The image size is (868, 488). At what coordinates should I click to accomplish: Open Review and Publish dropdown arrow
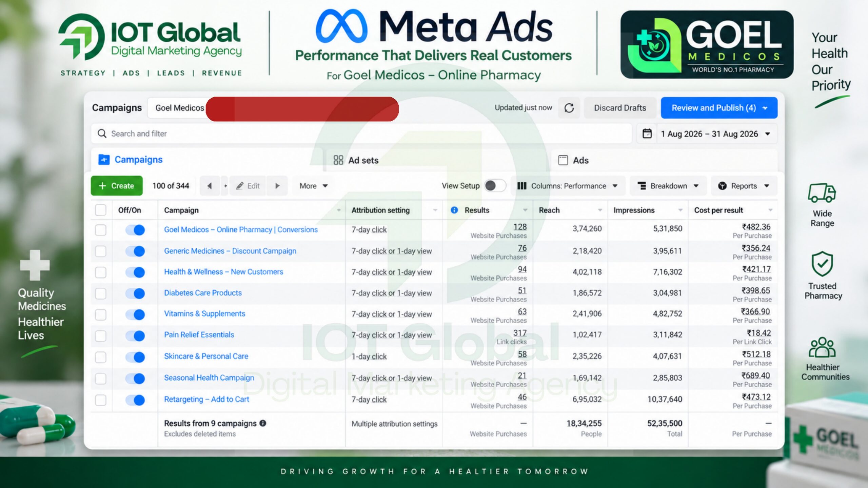[x=765, y=108]
